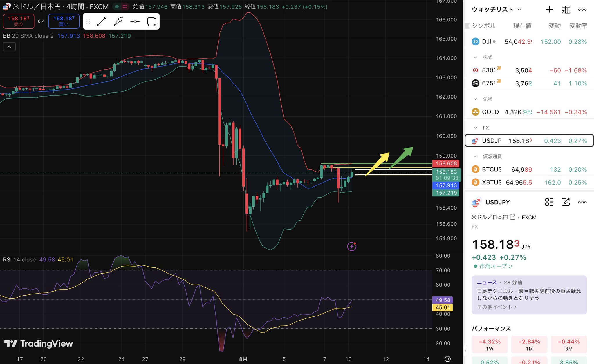
Task: Select the horizontal line tool
Action: point(135,21)
